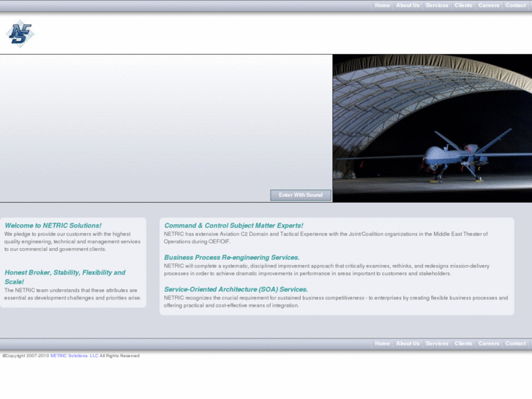Click Service-Oriented Architecture (SOA) Services heading
Screen dimensions: 532x399
[236, 290]
